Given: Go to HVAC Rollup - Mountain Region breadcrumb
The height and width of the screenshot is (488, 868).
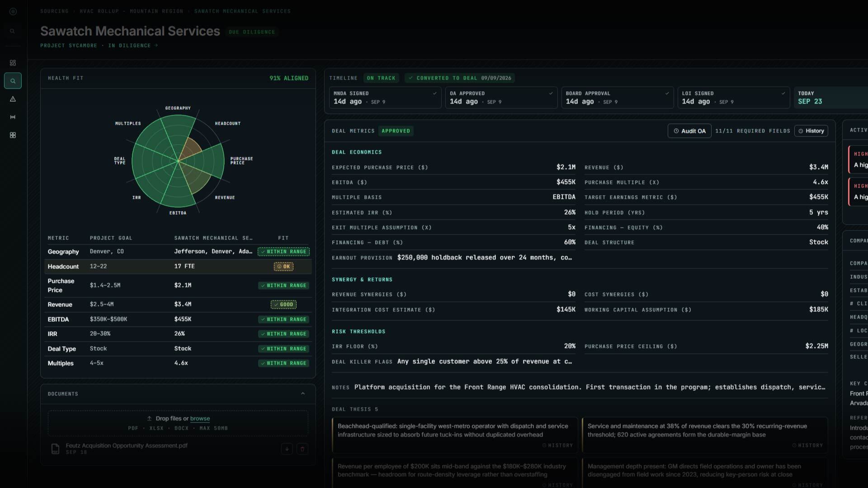Looking at the screenshot, I should coord(132,11).
